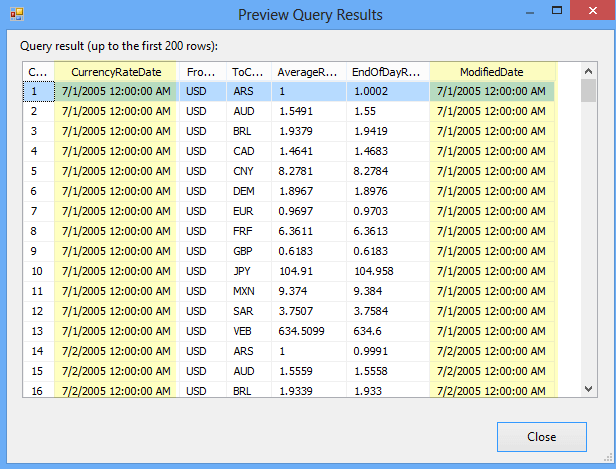
Task: Click the ToC... column header
Action: click(248, 72)
